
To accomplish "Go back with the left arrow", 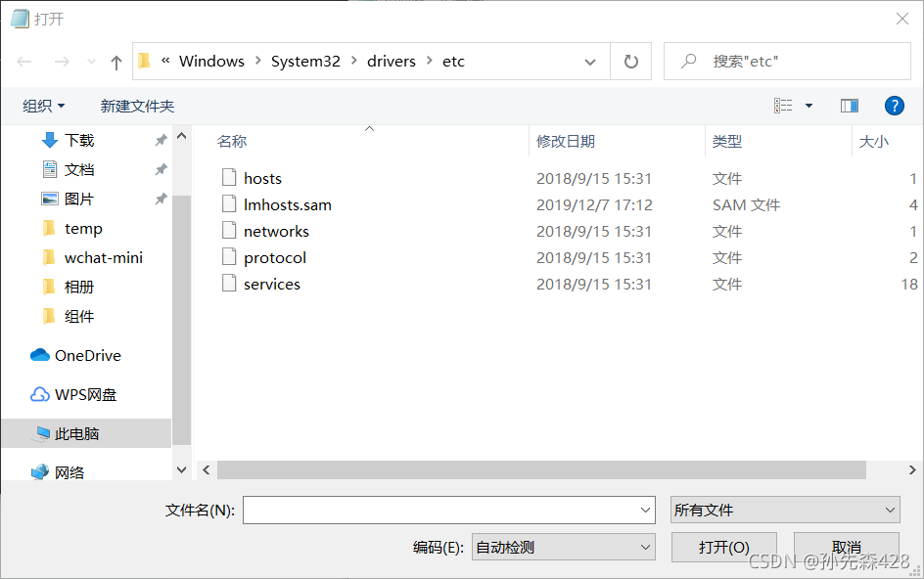I will click(24, 62).
